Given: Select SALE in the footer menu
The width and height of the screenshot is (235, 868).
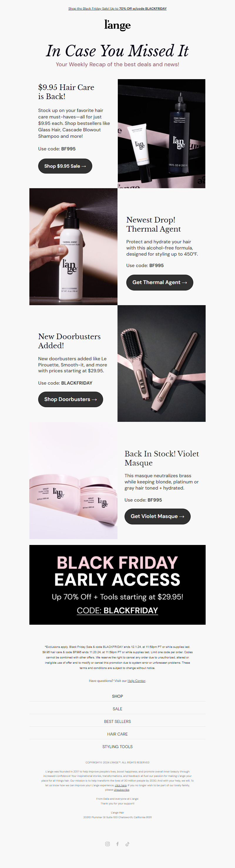Looking at the screenshot, I should pos(117,709).
